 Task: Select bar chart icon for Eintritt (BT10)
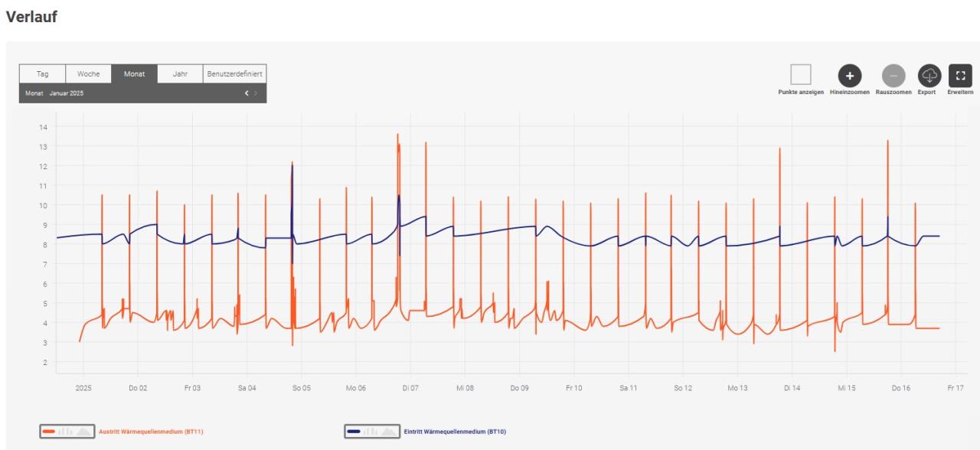pos(372,432)
